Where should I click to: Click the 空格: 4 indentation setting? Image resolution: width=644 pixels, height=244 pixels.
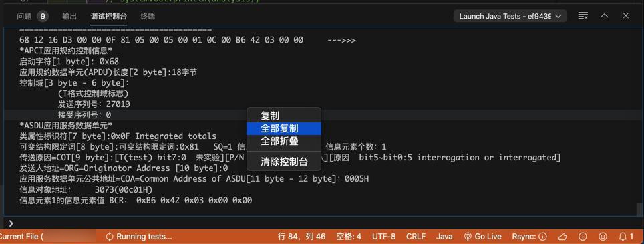coord(348,237)
